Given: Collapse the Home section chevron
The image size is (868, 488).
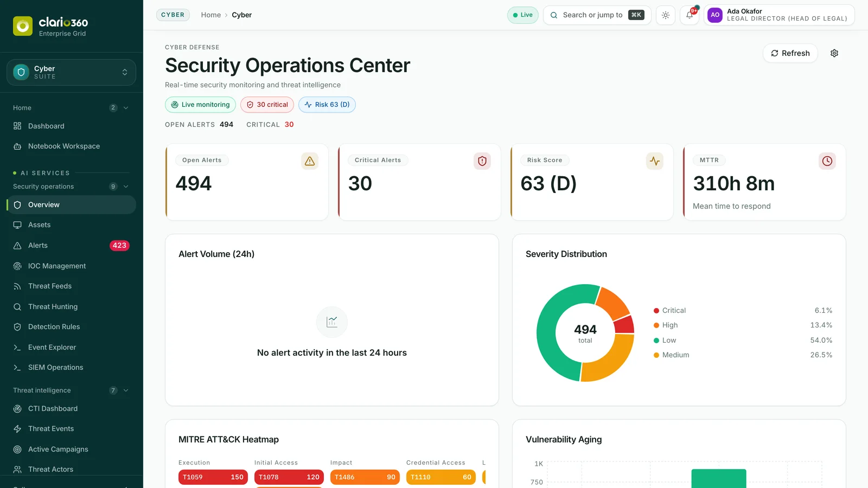Looking at the screenshot, I should (126, 108).
